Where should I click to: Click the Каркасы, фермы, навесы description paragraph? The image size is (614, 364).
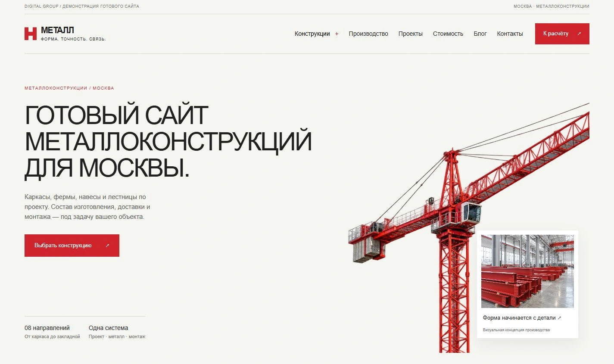click(87, 207)
